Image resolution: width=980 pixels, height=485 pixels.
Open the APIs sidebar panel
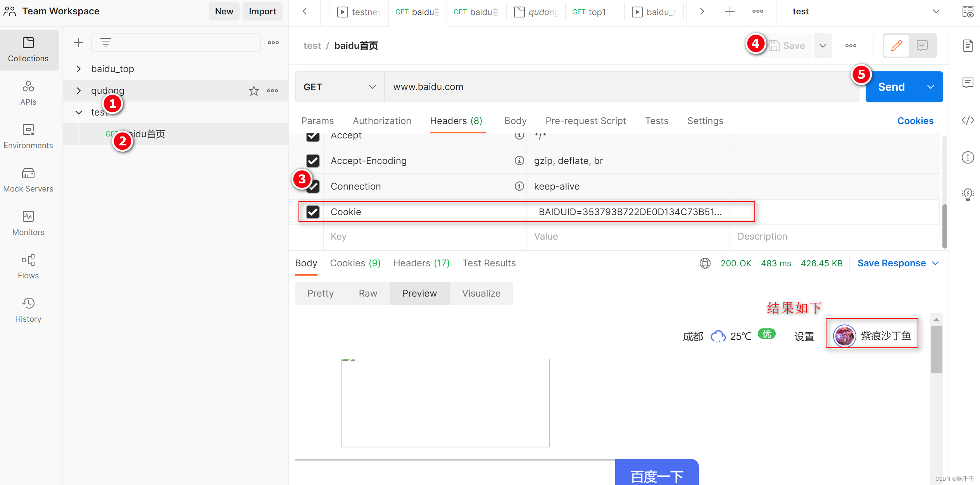[x=28, y=93]
